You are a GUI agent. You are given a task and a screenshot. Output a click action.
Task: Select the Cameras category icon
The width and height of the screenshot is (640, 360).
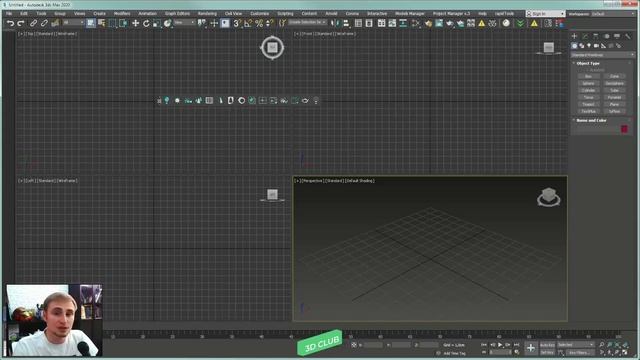click(596, 46)
